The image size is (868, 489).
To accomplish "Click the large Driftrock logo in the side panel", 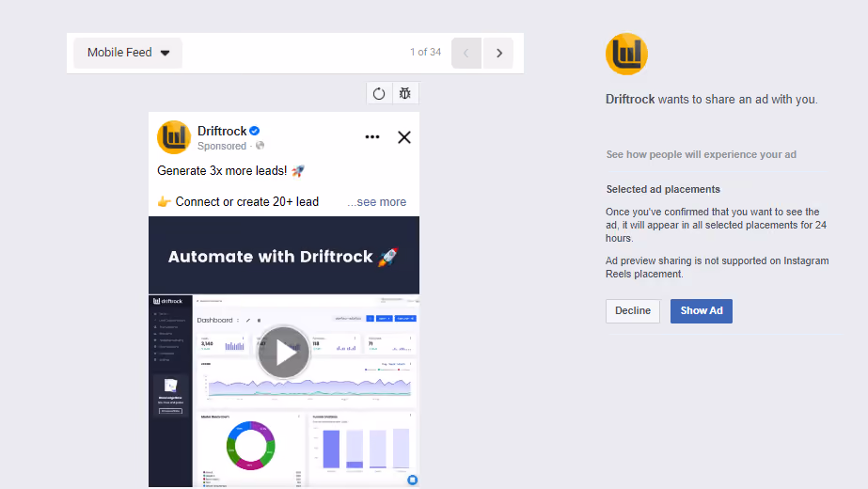I will click(626, 54).
